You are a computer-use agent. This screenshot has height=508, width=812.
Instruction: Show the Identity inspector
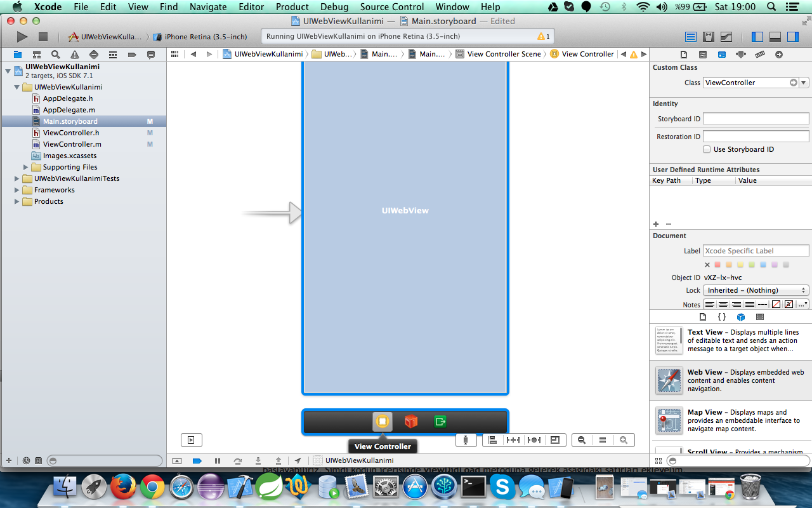click(722, 55)
